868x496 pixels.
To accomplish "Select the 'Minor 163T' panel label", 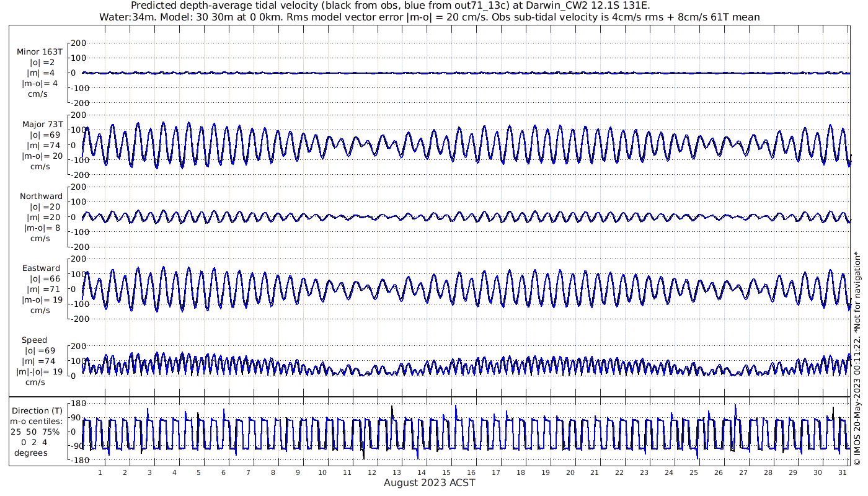I will (x=40, y=52).
